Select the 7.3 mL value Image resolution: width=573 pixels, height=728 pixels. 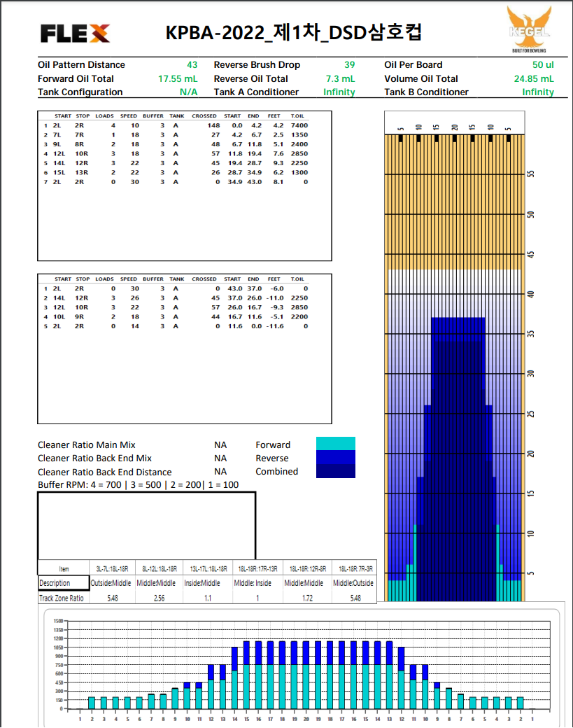(x=340, y=79)
